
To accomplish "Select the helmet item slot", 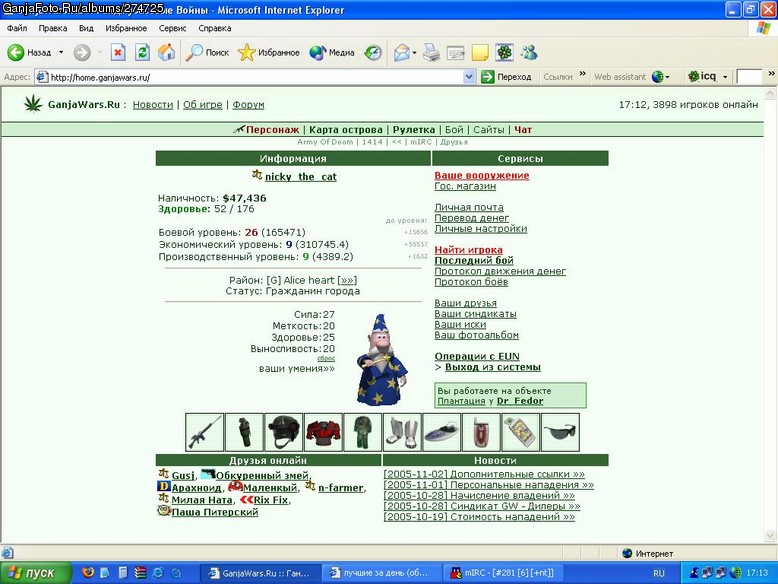I will coord(284,432).
